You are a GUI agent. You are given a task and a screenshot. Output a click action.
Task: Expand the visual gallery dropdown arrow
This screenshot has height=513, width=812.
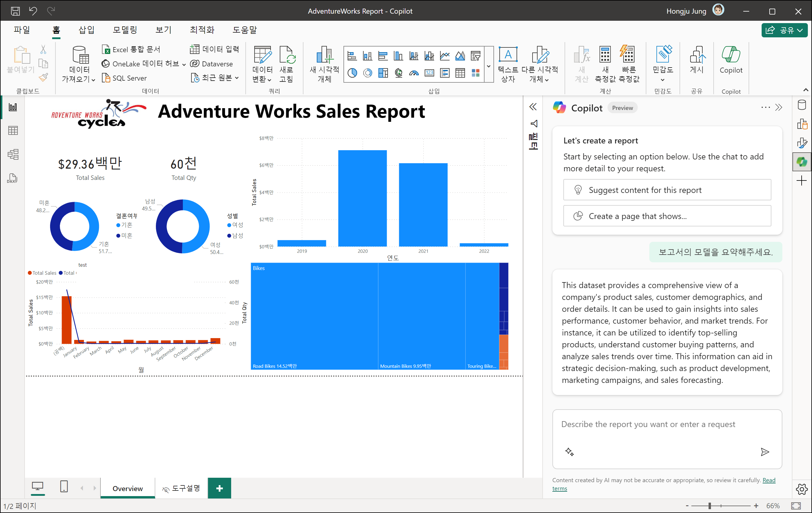488,66
